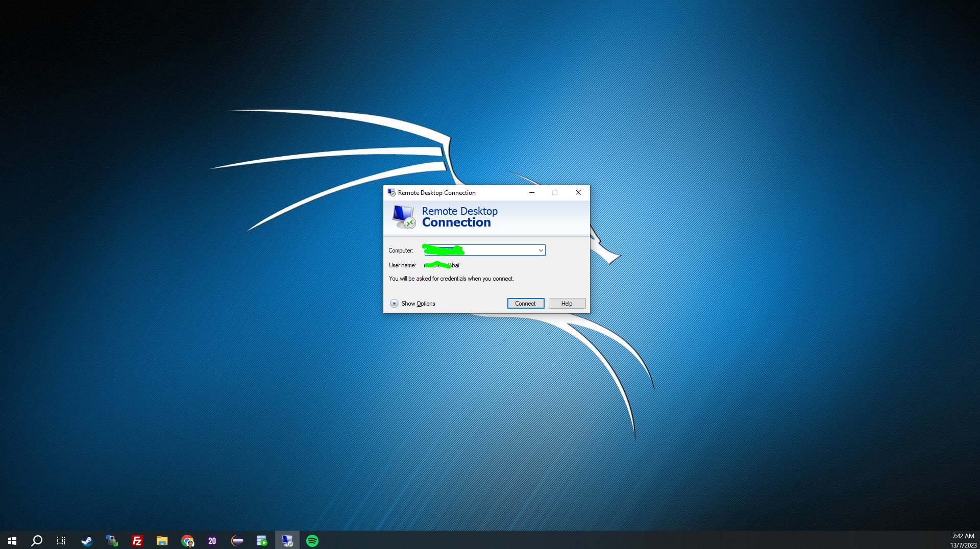
Task: Open the purple '20' app on taskbar
Action: (212, 540)
